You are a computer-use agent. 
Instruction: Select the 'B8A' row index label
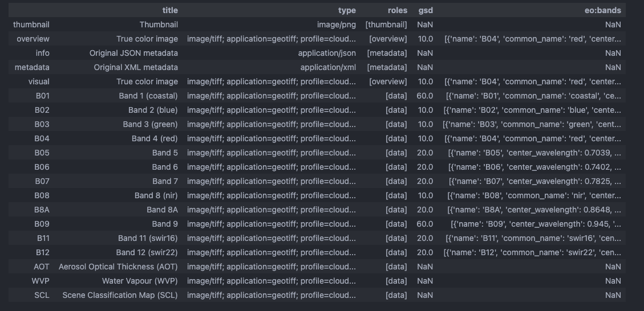pos(42,210)
